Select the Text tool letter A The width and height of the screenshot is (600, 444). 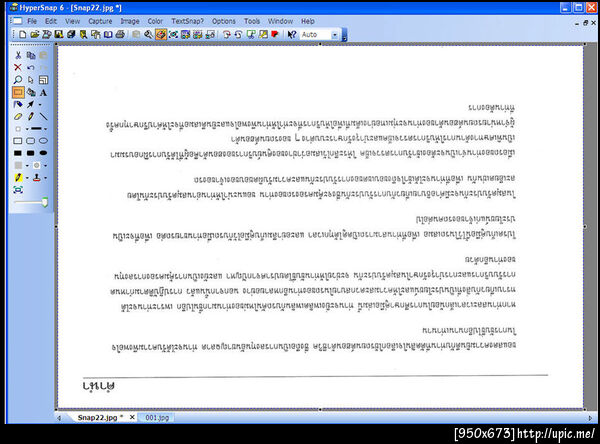click(43, 92)
